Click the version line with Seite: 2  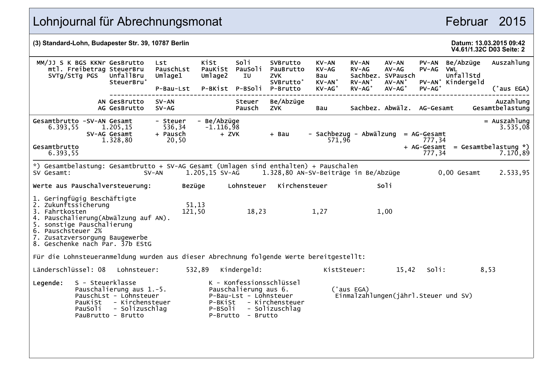coord(488,50)
